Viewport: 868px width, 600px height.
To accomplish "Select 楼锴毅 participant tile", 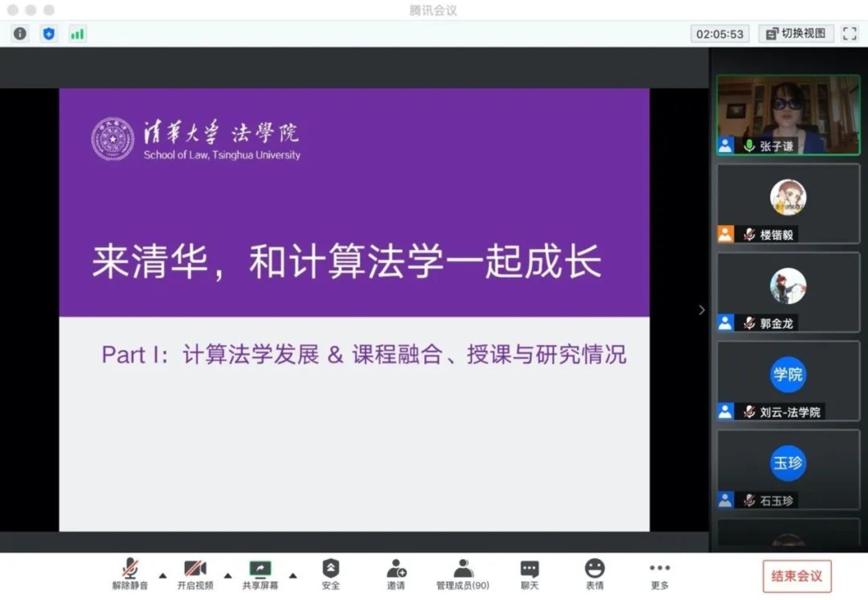I will (788, 203).
